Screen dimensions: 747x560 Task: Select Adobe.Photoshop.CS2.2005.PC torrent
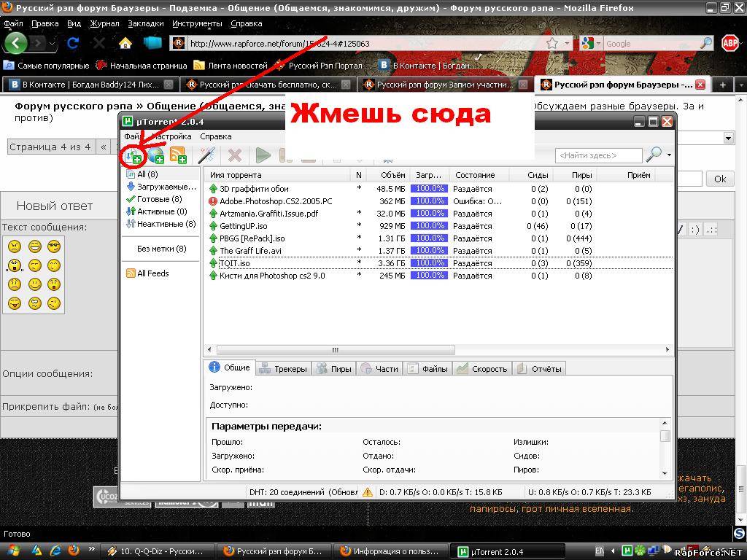tap(438, 201)
